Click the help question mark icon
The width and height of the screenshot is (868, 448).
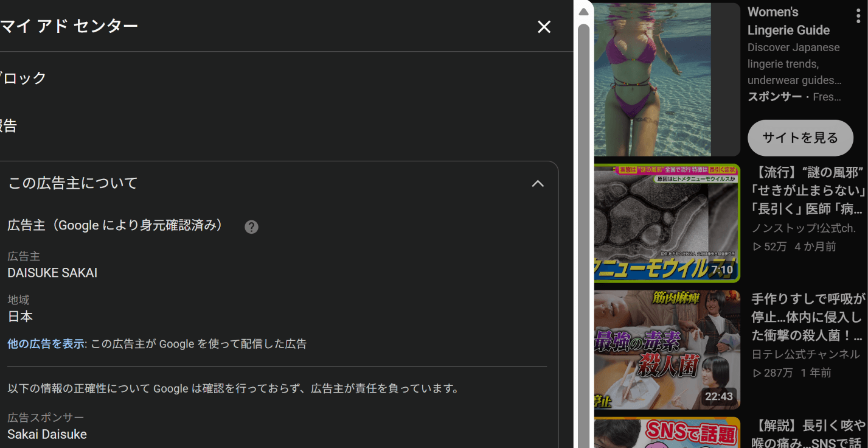252,227
